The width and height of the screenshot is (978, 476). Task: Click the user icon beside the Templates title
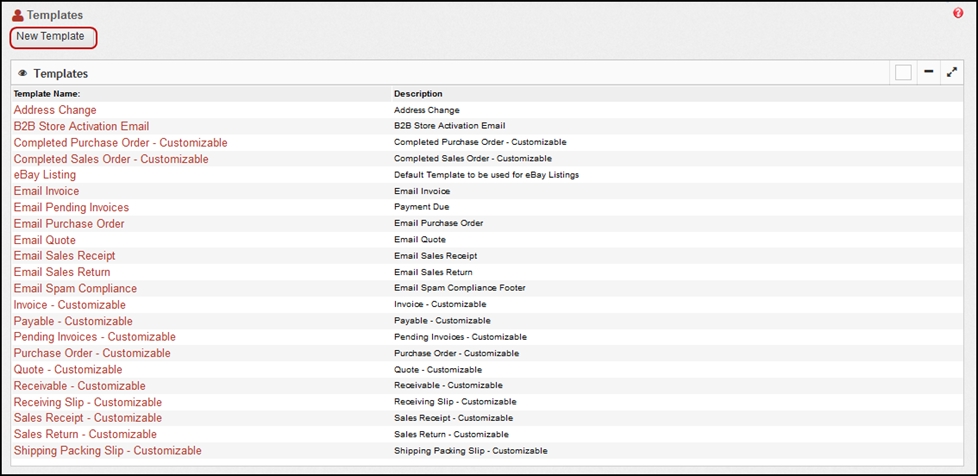17,15
